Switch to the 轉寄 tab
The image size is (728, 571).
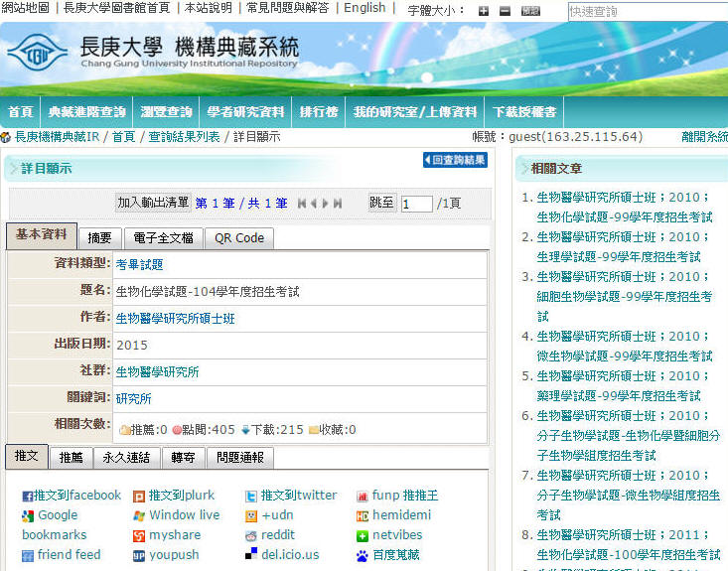[x=183, y=458]
